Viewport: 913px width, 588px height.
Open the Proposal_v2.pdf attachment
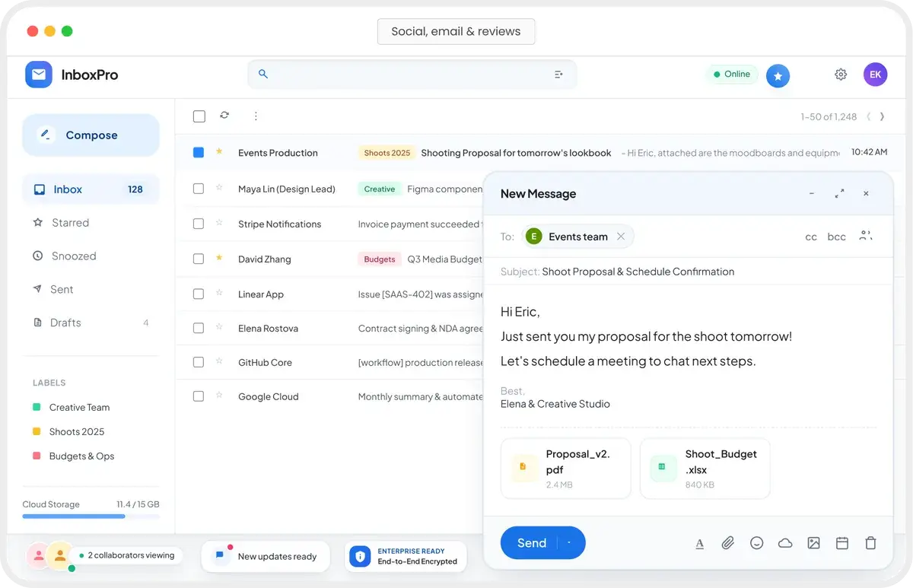click(x=566, y=468)
